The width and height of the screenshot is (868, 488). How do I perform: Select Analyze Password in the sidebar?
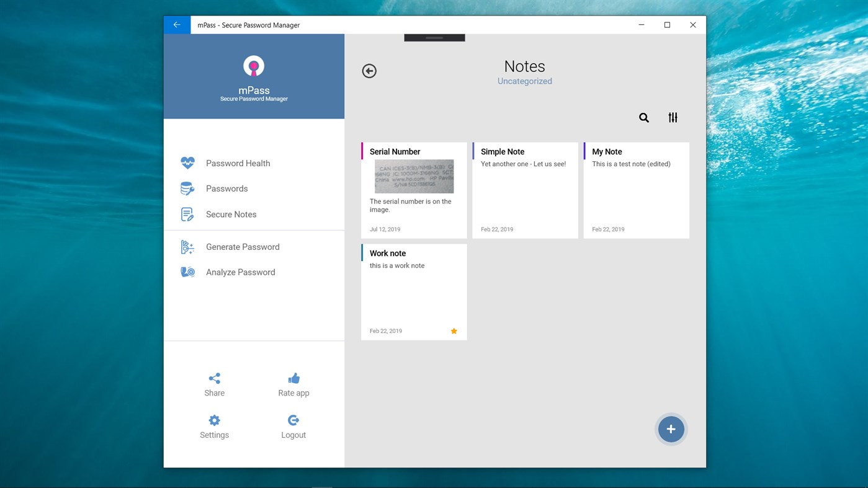[254, 272]
